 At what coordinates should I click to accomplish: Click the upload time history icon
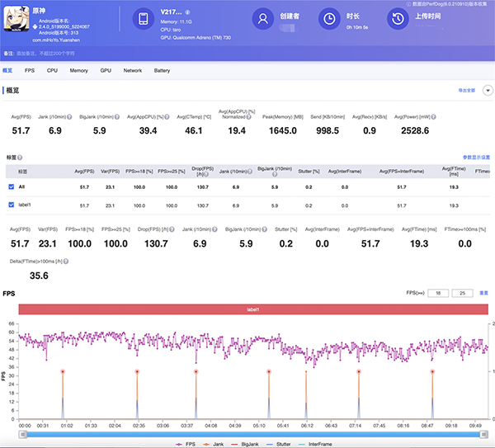pyautogui.click(x=398, y=19)
